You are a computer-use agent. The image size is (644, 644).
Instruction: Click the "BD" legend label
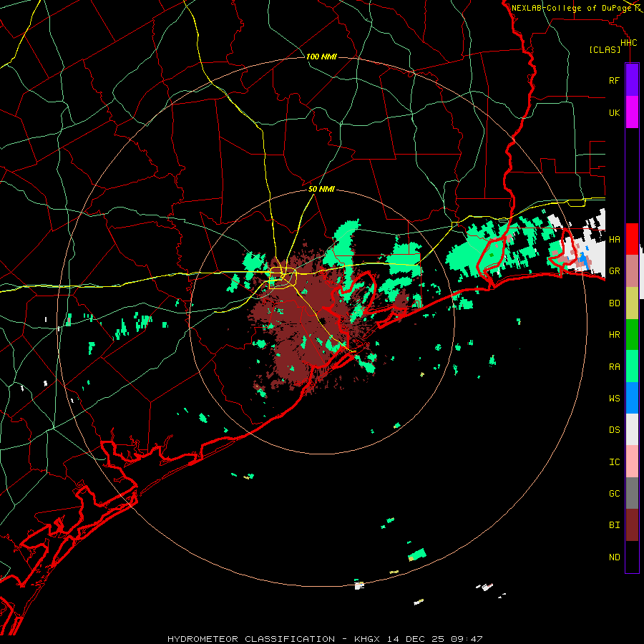point(614,303)
